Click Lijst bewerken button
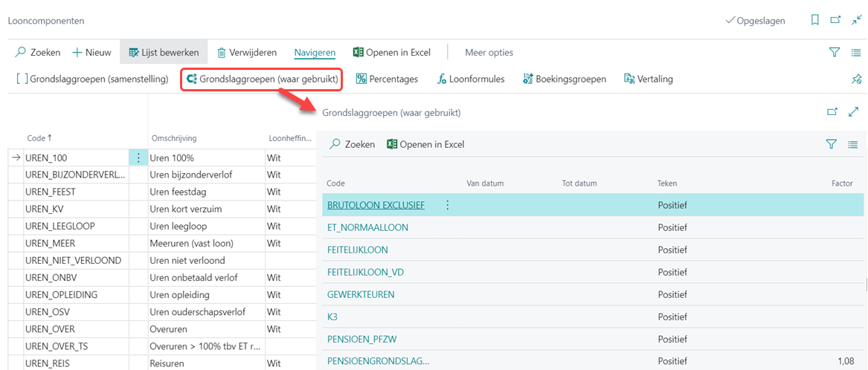Viewport: 868px width, 370px height. click(164, 53)
